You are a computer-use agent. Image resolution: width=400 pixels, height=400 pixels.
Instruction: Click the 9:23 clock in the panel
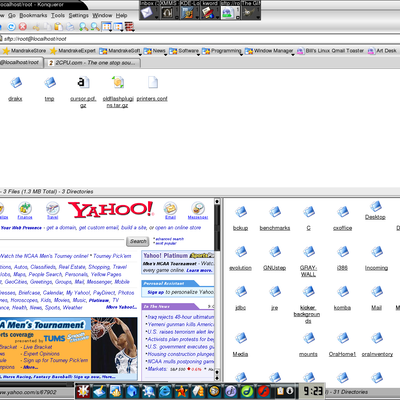[313, 391]
